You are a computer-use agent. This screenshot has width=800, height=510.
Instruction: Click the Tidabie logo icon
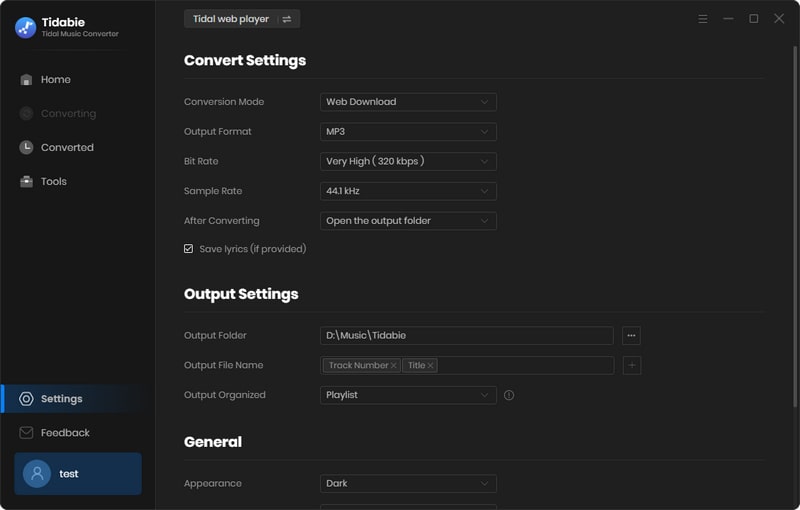pyautogui.click(x=26, y=28)
